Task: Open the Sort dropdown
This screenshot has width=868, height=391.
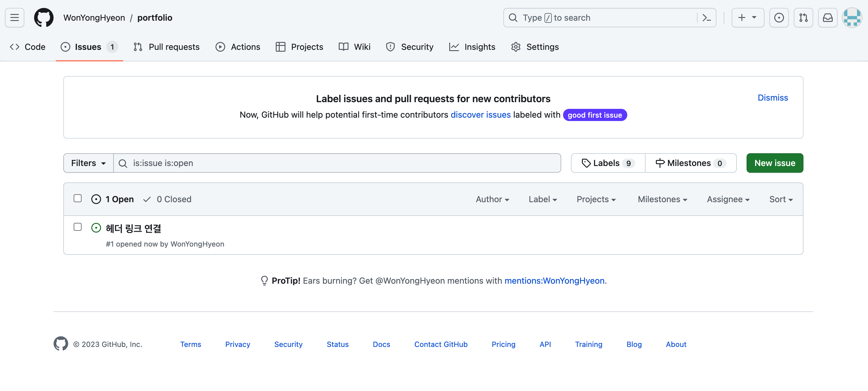Action: click(781, 199)
